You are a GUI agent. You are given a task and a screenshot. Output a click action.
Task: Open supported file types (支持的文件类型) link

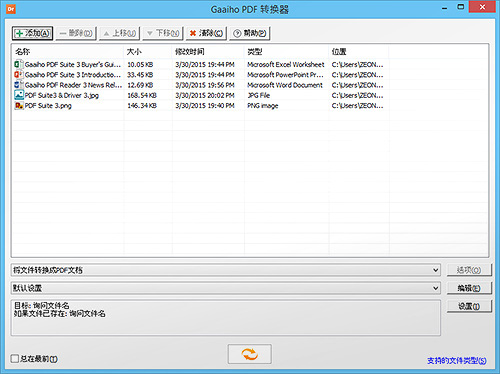[x=457, y=360]
